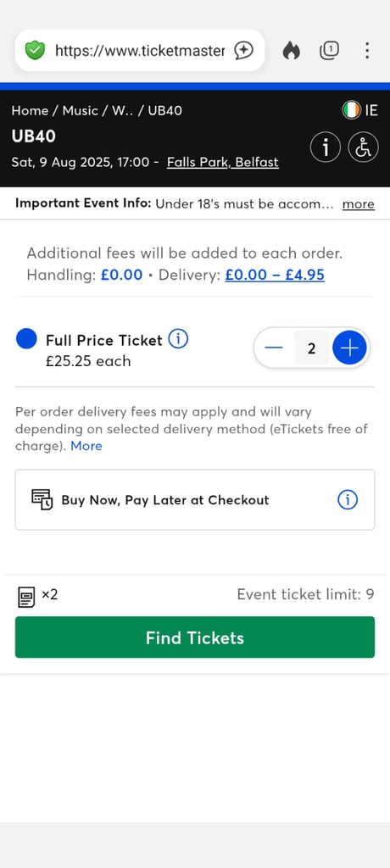
Task: Increase ticket quantity with plus button
Action: (349, 348)
